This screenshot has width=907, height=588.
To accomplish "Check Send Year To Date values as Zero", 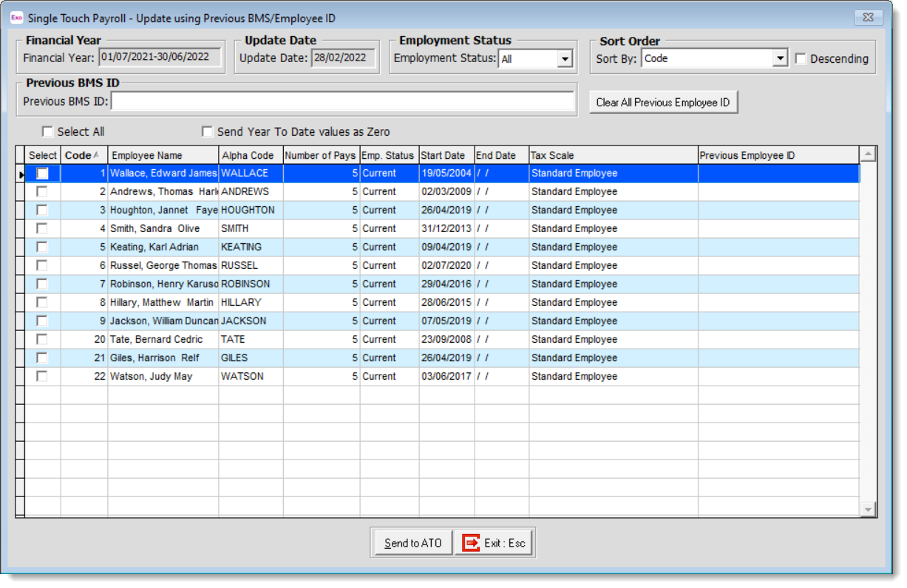I will tap(208, 131).
